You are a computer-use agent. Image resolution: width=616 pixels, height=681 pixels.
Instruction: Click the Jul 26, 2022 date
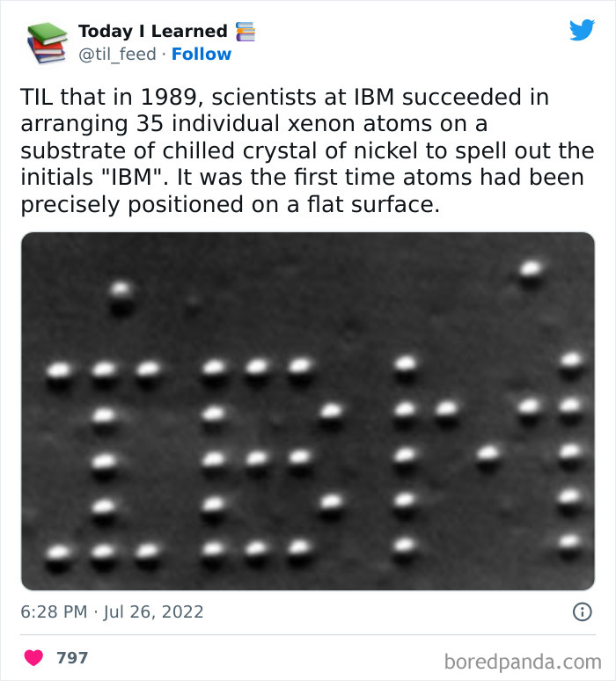[x=153, y=611]
